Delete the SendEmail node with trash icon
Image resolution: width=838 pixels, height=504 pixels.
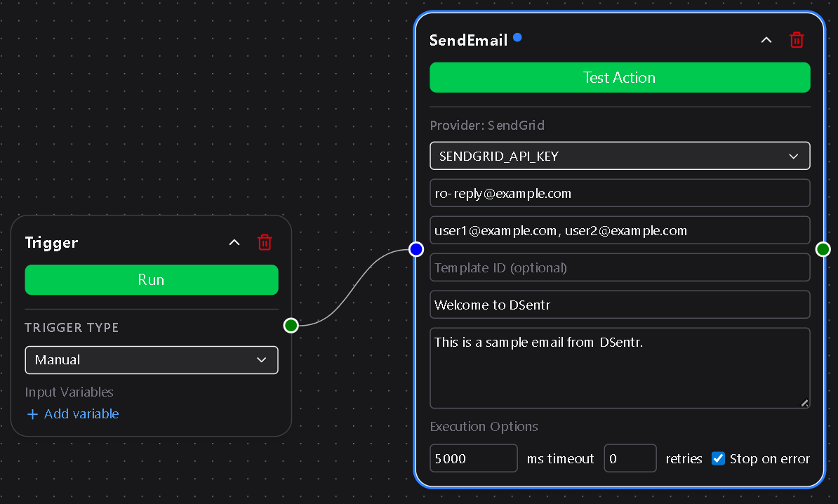pos(797,40)
